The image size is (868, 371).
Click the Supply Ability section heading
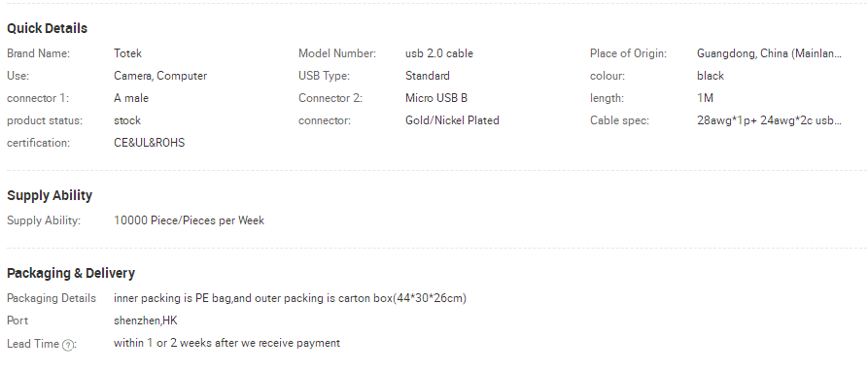tap(50, 195)
